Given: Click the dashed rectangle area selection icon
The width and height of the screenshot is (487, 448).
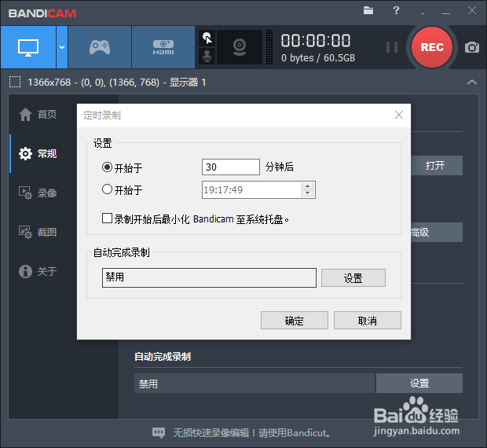Looking at the screenshot, I should [x=15, y=82].
